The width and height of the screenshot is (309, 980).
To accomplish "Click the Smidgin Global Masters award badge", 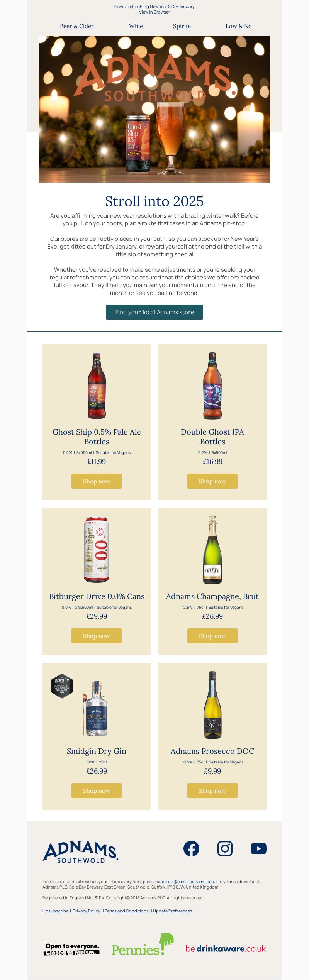I will (62, 686).
